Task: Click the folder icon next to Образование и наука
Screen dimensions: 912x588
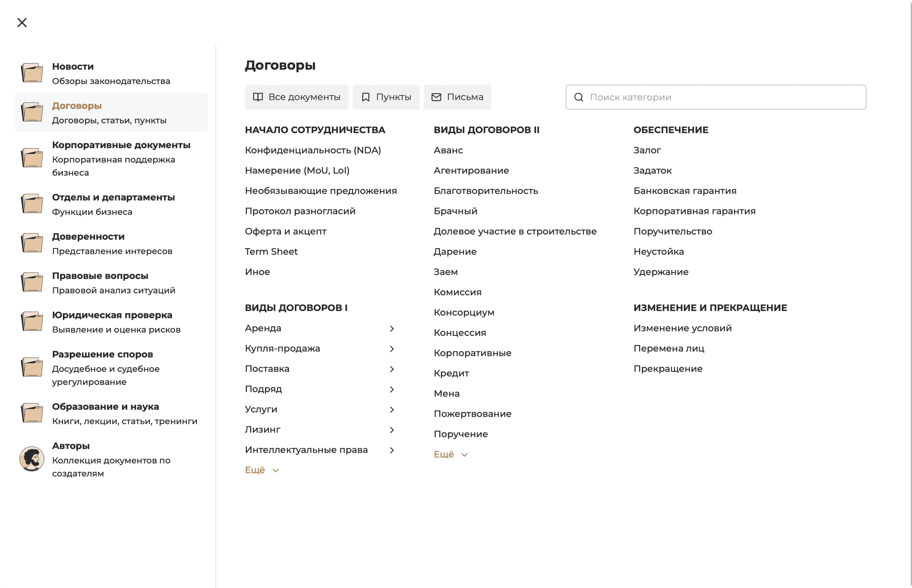Action: click(x=32, y=413)
